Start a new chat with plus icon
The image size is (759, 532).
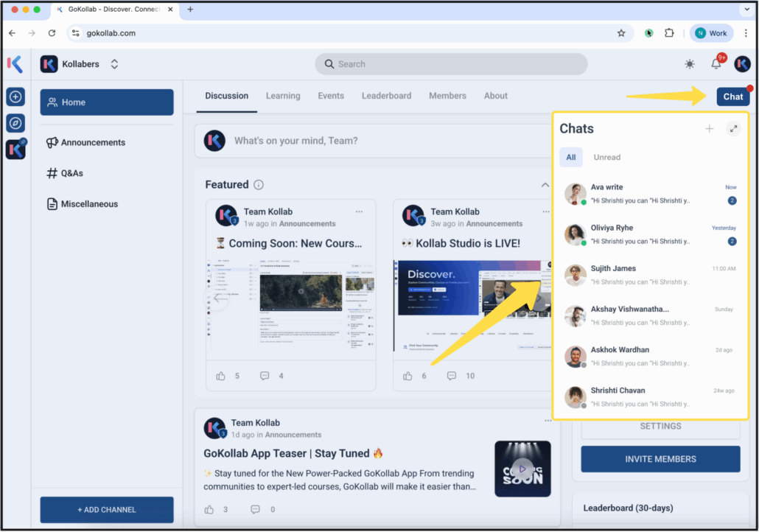[709, 129]
